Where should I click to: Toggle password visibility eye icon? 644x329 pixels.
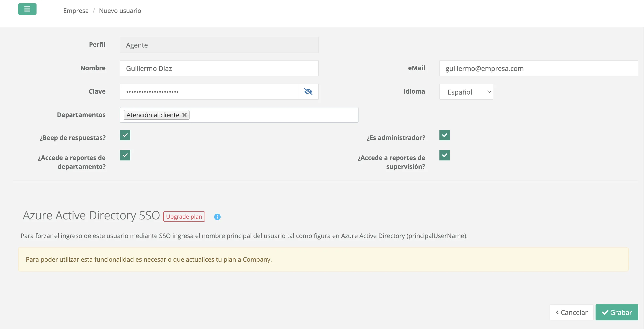[308, 91]
